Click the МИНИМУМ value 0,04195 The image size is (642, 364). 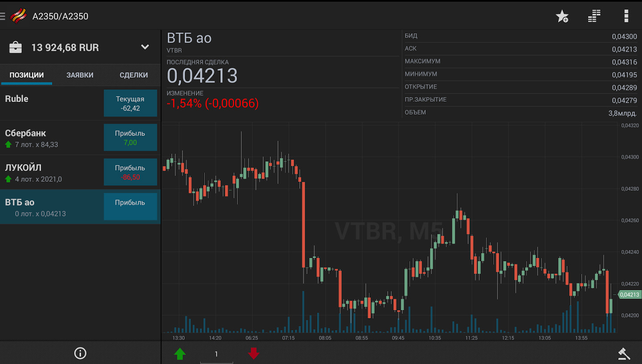(625, 75)
